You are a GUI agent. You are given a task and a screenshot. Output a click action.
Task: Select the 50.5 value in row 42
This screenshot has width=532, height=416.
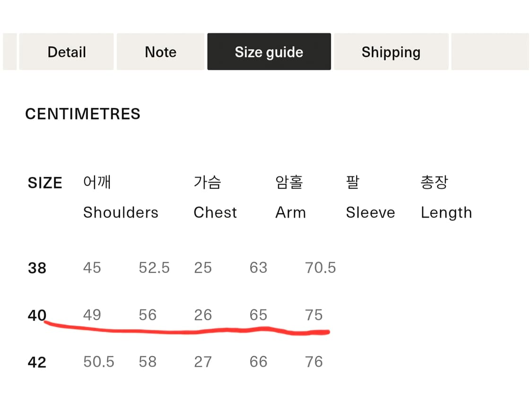pos(99,362)
